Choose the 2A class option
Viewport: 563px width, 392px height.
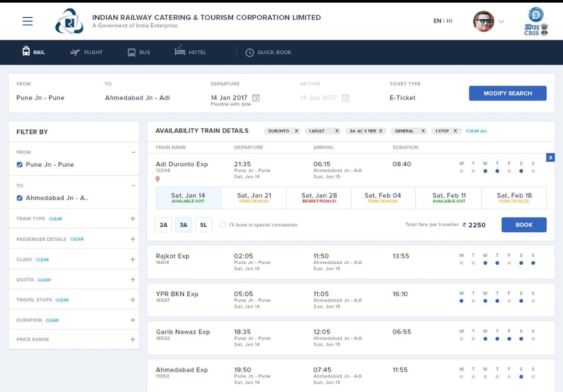point(163,225)
